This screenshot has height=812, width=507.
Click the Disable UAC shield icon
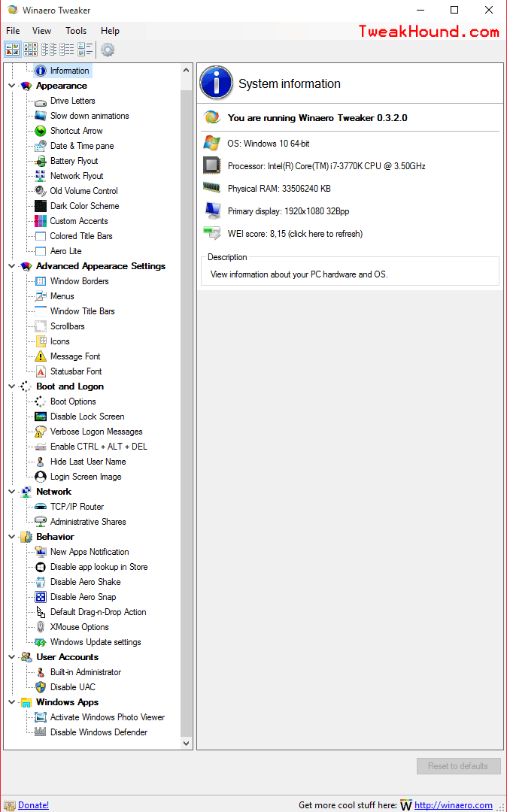click(41, 687)
